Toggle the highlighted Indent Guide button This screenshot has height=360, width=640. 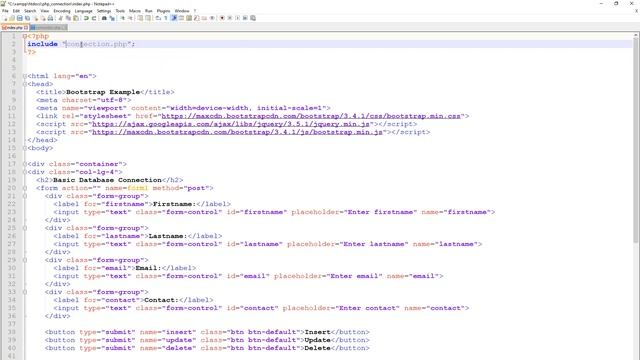click(x=174, y=18)
